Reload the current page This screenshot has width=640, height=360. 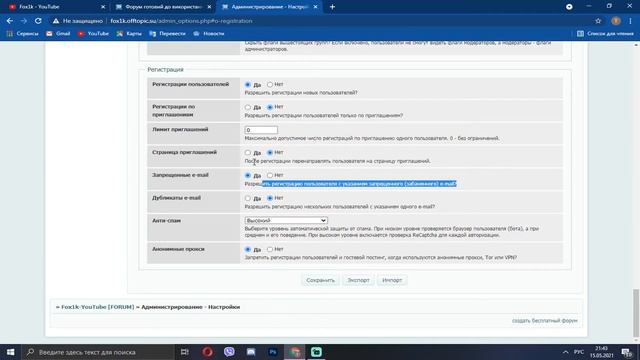click(38, 21)
